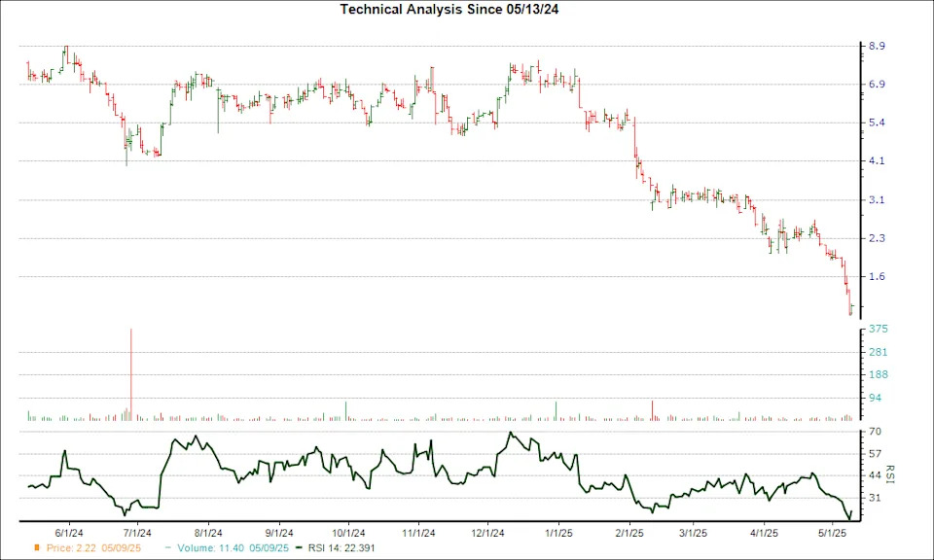Screen dimensions: 934x560
Task: Click the 12/1/24 date label
Action: pos(487,533)
